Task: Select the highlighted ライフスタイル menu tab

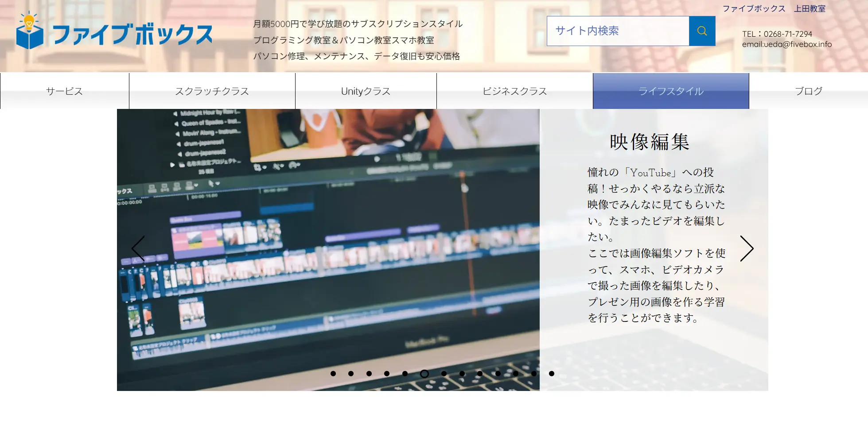Action: pos(671,91)
